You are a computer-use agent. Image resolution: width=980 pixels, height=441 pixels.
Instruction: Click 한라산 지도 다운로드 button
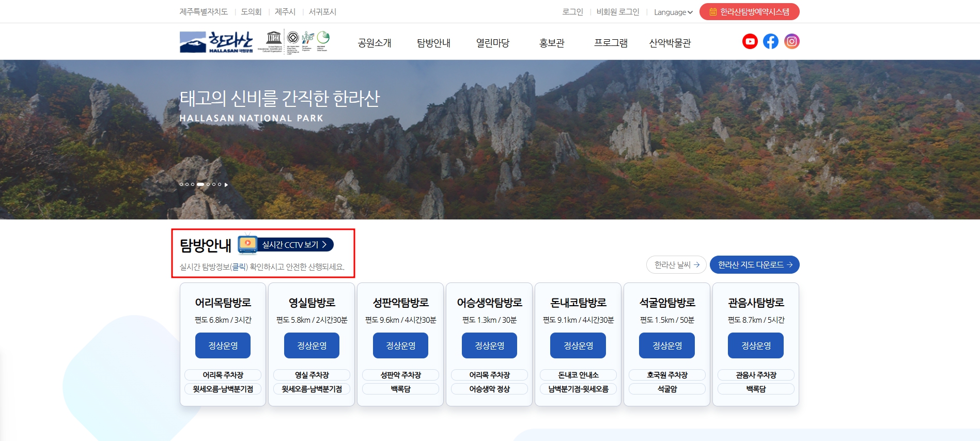coord(755,265)
